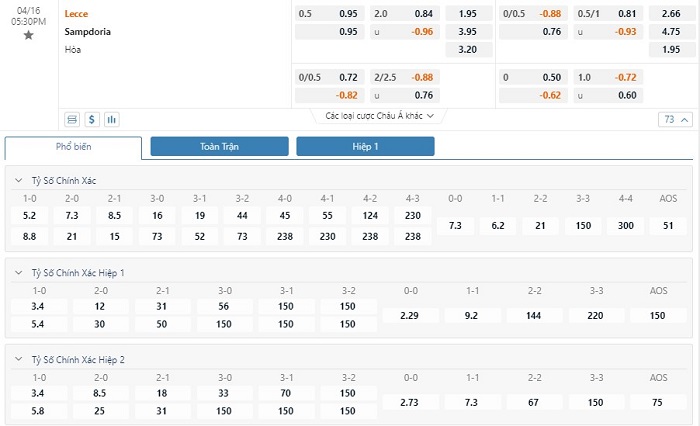Select the Sampdoria team name
This screenshot has height=426, width=700.
point(88,32)
